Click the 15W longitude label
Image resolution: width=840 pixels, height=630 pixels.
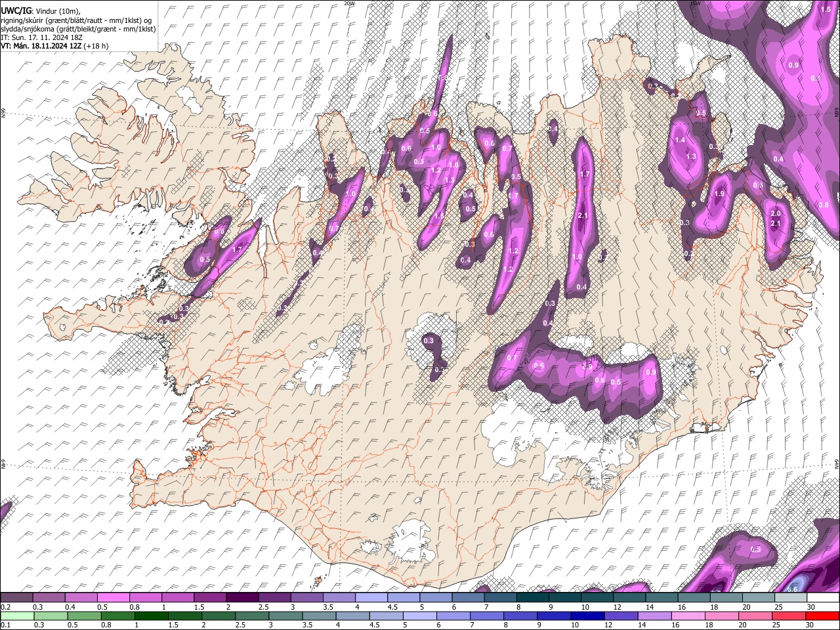[696, 3]
